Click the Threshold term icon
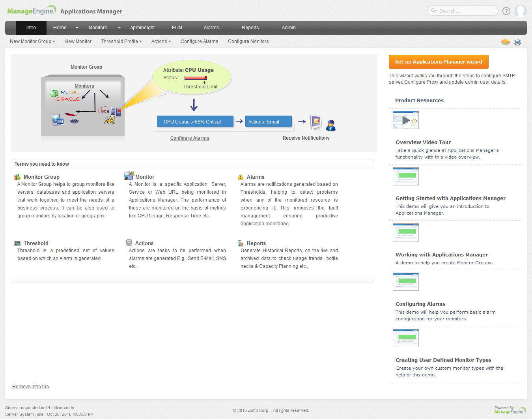 [x=17, y=243]
